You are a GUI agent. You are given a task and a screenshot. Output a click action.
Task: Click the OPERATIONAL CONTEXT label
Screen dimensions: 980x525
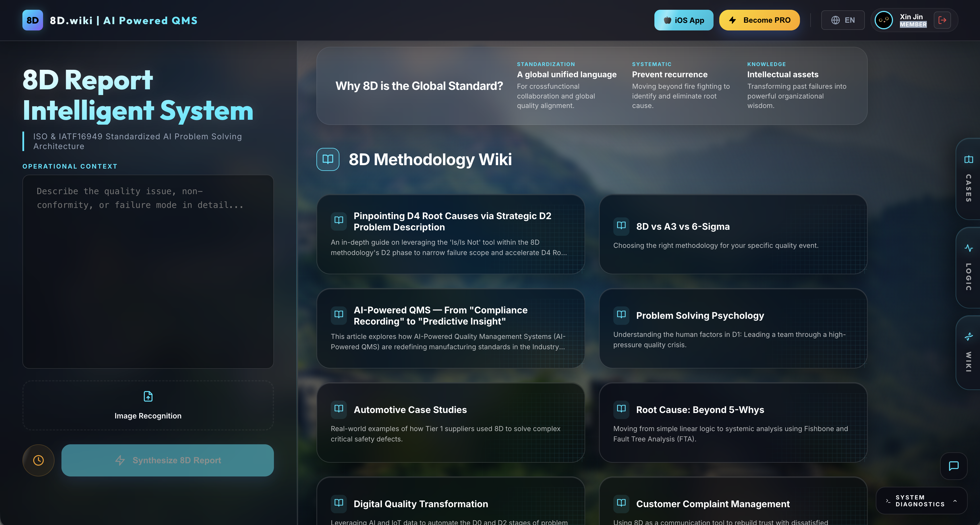[x=70, y=166]
